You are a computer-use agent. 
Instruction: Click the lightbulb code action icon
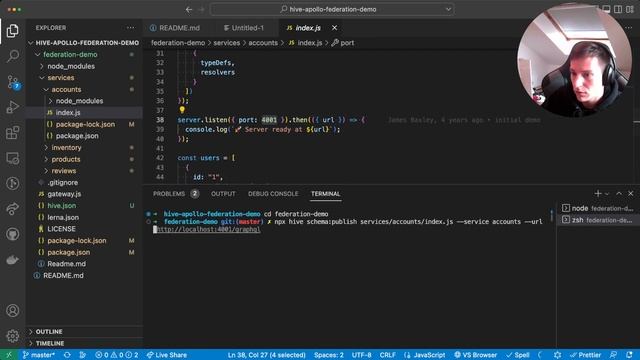pyautogui.click(x=182, y=110)
